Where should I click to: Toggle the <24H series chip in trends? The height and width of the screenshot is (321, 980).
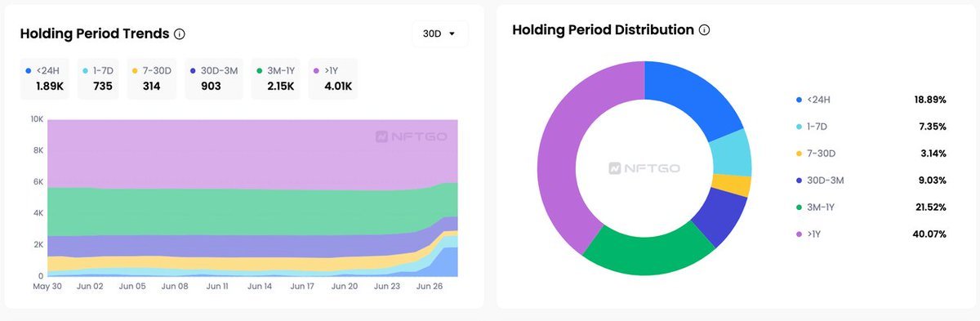(x=45, y=78)
